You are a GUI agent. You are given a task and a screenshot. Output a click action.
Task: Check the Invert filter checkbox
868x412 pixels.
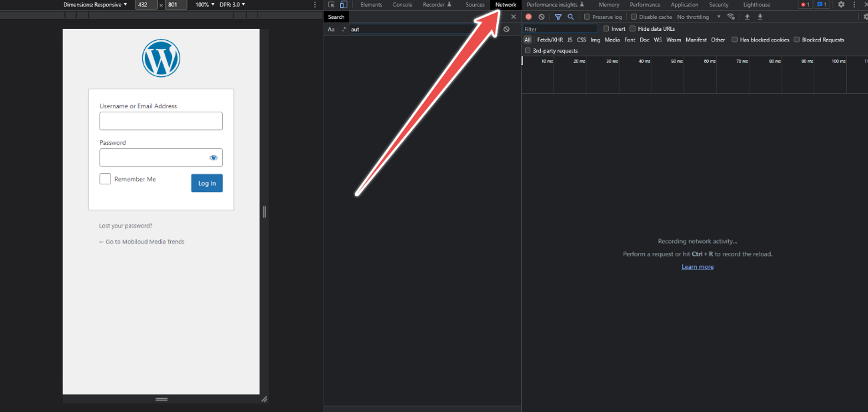point(606,29)
